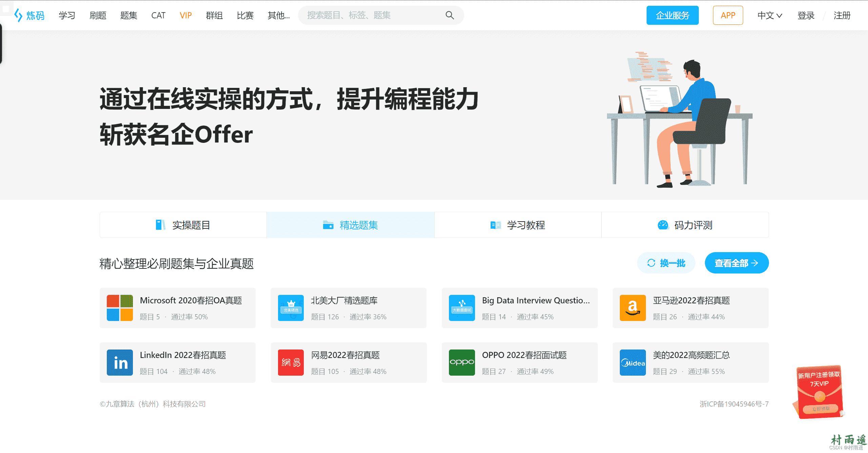Click the 换一批 refresh button
Screen dimensions: 868x453
[666, 263]
